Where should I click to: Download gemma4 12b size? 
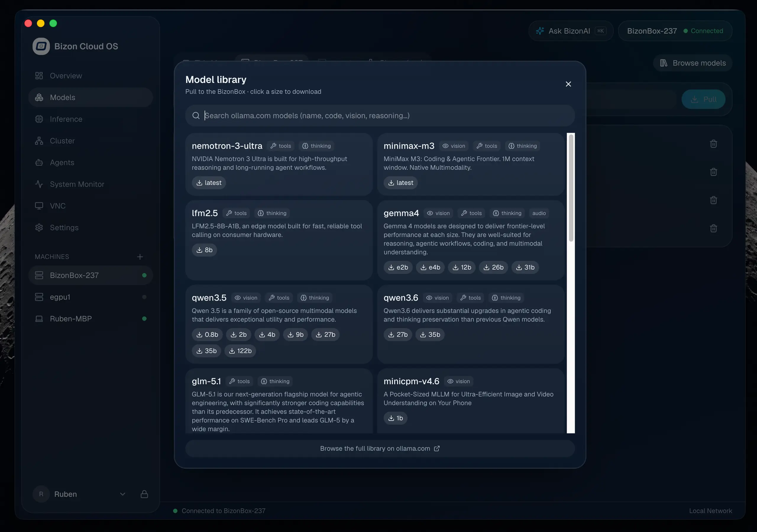pyautogui.click(x=462, y=267)
